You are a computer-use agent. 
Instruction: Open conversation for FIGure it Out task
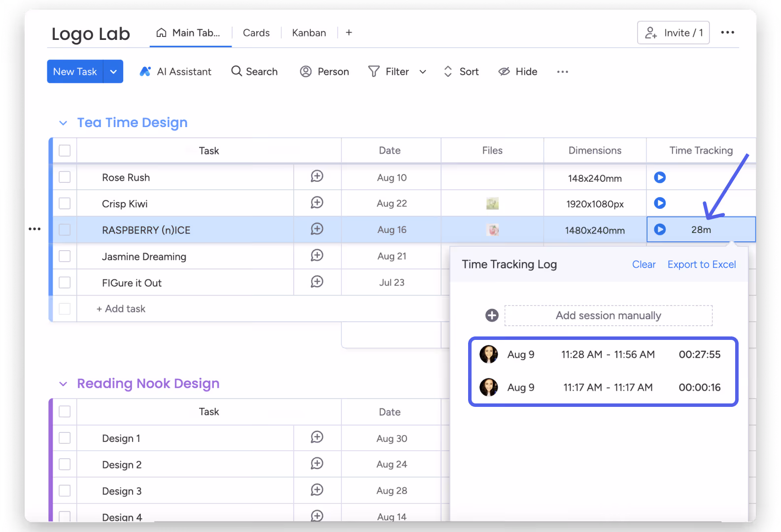click(x=317, y=282)
